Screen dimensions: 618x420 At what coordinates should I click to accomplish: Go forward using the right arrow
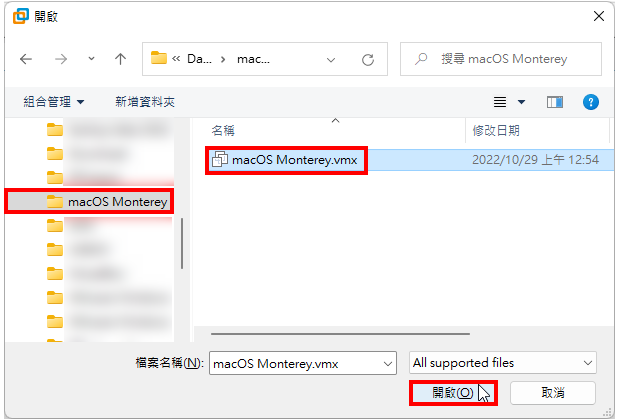pos(61,59)
